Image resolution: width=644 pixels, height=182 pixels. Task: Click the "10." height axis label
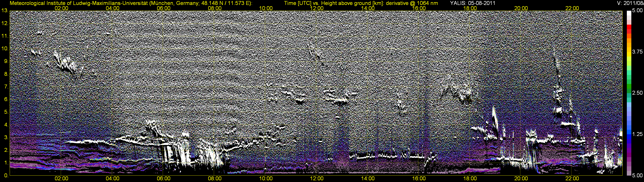coord(5,49)
